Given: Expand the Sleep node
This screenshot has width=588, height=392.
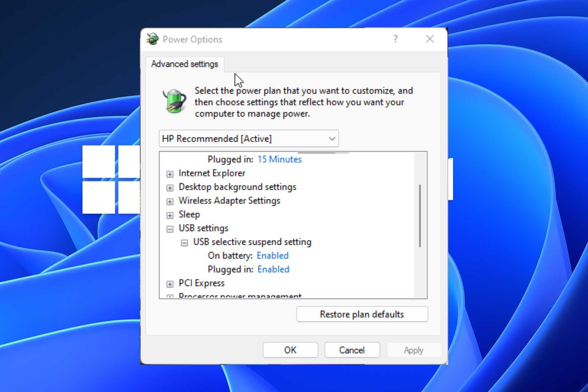Looking at the screenshot, I should [170, 215].
